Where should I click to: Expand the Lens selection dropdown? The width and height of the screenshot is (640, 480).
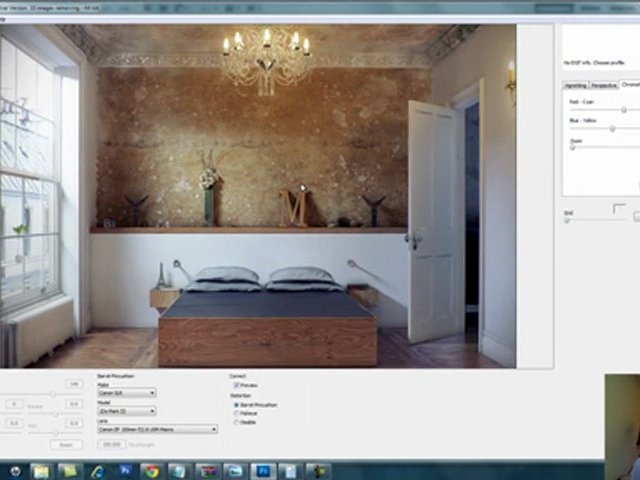pos(156,429)
